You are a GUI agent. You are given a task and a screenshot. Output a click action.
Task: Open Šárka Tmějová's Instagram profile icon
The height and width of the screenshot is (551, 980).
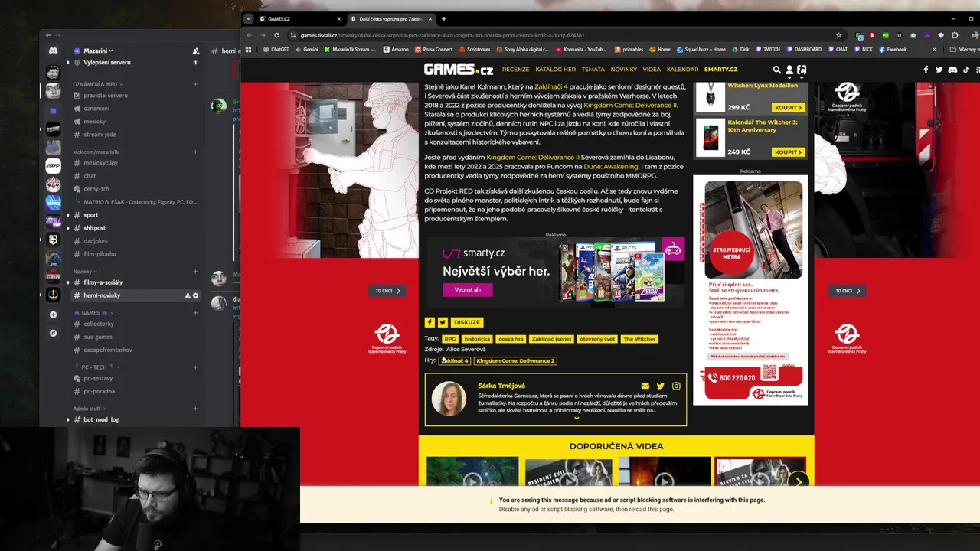click(x=676, y=386)
